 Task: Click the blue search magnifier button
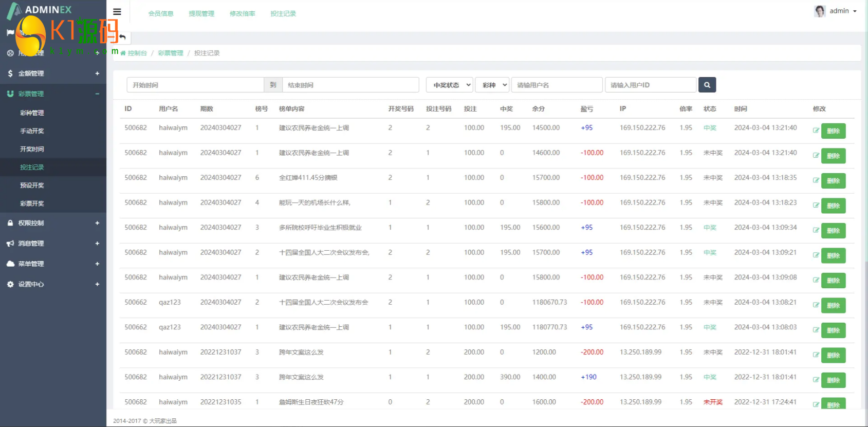(707, 85)
